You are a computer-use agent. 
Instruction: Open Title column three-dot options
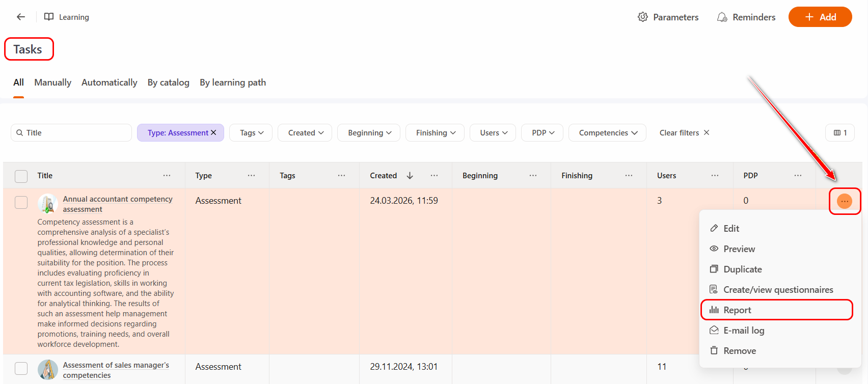(x=167, y=176)
